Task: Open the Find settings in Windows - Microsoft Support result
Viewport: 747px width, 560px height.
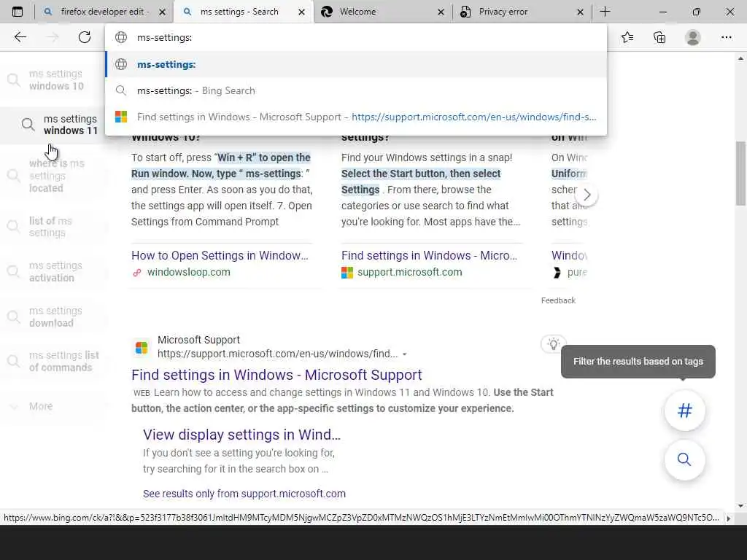Action: click(x=276, y=375)
